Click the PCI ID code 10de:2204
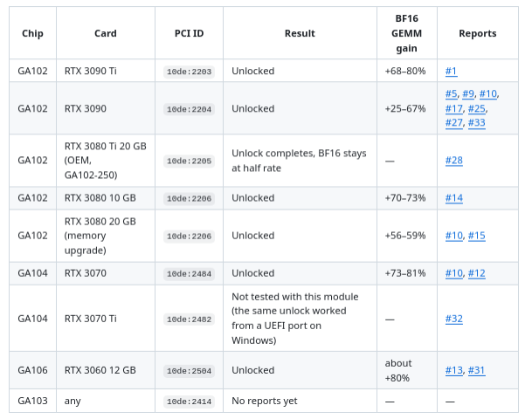 tap(189, 109)
